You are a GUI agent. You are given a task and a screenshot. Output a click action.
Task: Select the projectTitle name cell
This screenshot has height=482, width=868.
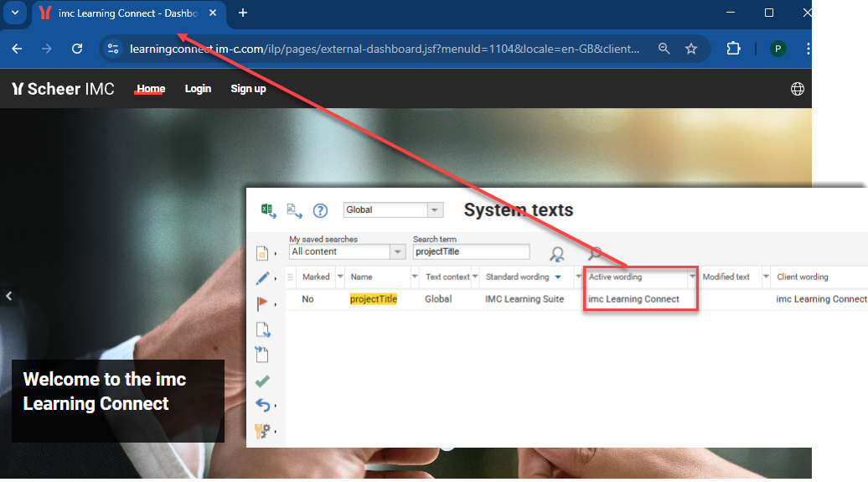click(x=373, y=299)
